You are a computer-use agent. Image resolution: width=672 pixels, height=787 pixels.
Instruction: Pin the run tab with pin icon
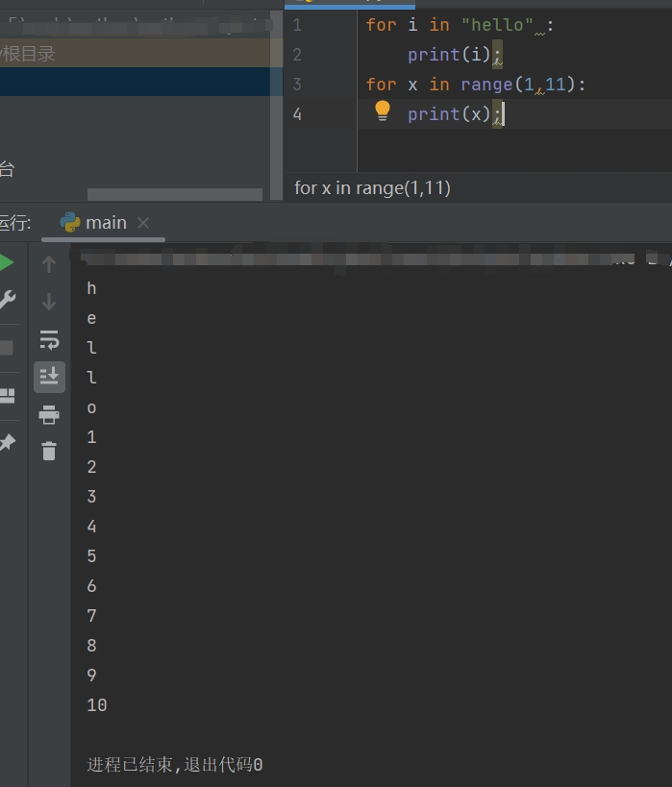pyautogui.click(x=7, y=442)
